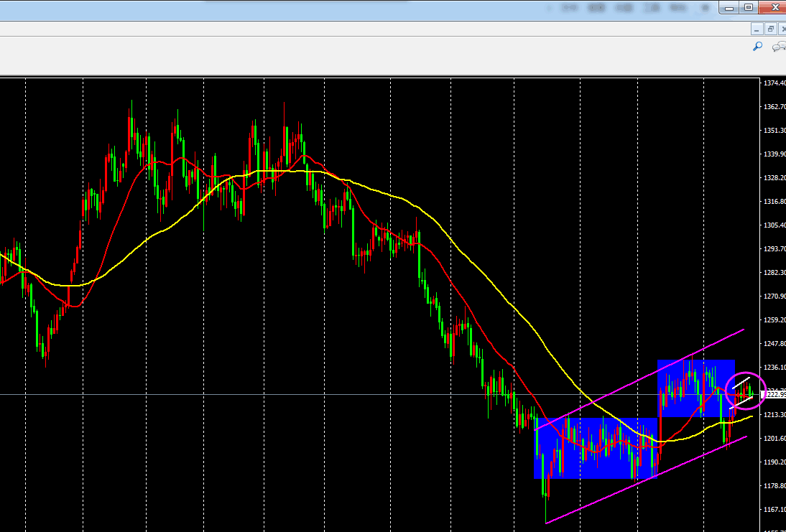786x532 pixels.
Task: Click the 1374.40 price scale label
Action: coord(773,83)
